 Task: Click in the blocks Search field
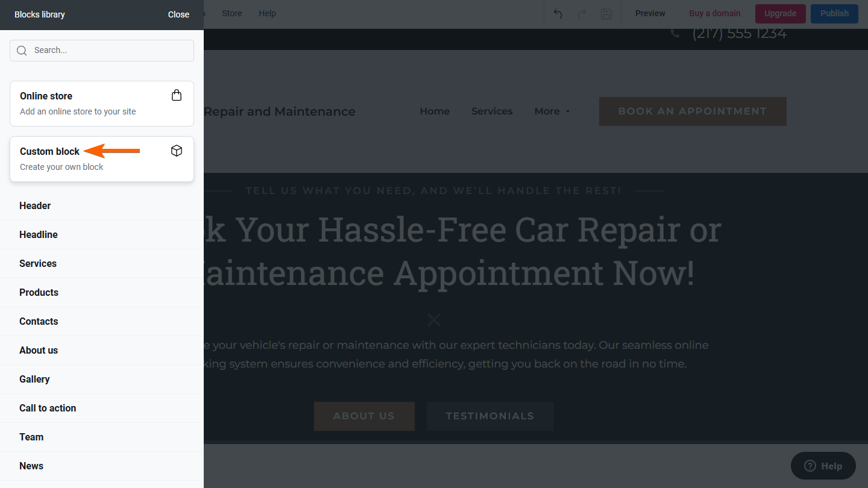(102, 51)
